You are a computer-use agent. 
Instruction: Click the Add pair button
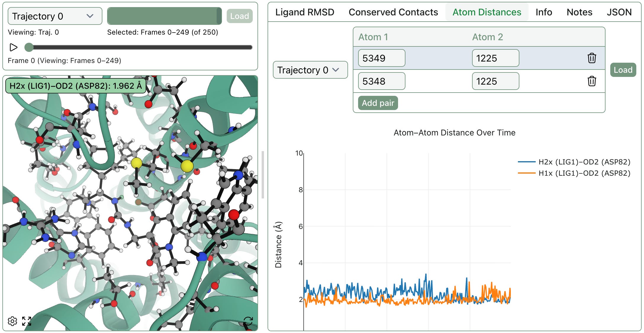tap(378, 103)
